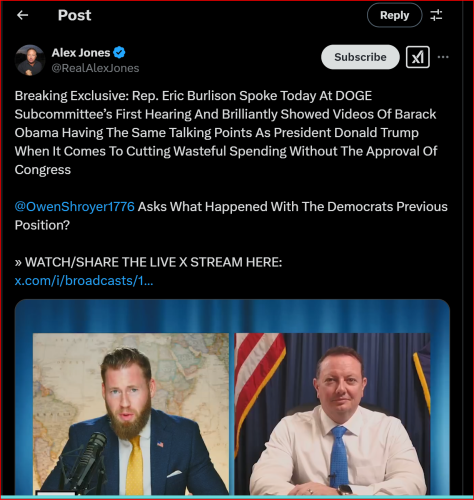Screen dimensions: 474x500
Task: Go back using the left arrow
Action: point(22,15)
